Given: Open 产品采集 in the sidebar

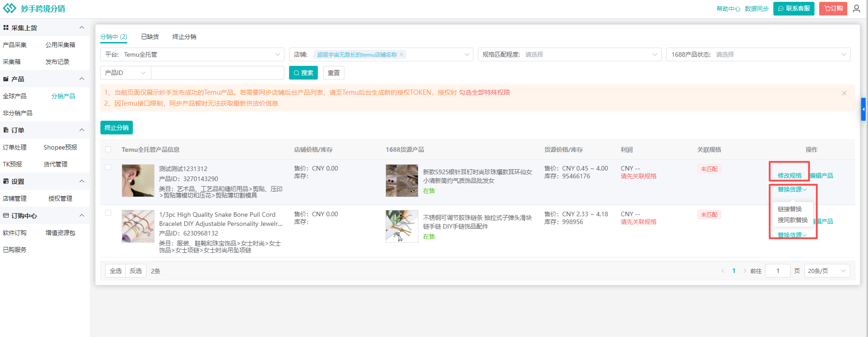Looking at the screenshot, I should click(15, 45).
